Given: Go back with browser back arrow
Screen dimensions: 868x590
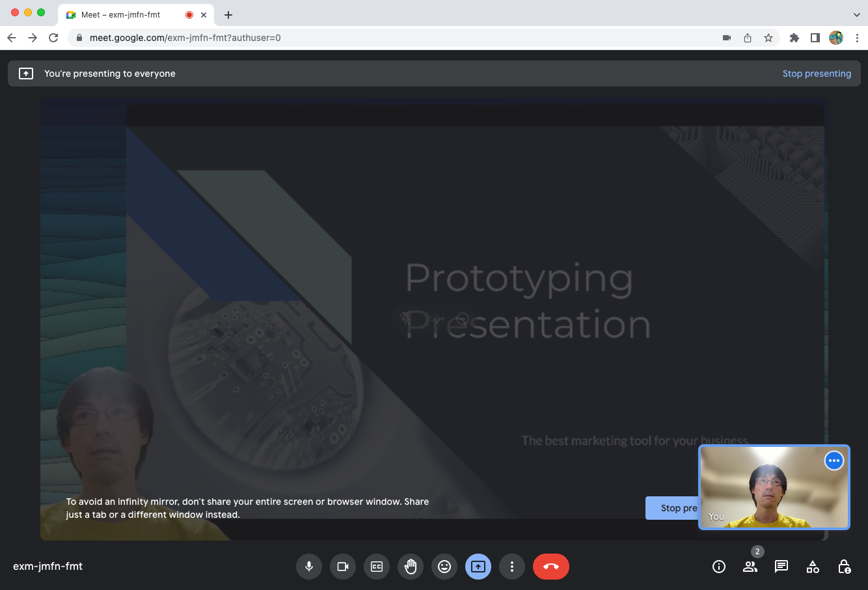Looking at the screenshot, I should point(12,38).
